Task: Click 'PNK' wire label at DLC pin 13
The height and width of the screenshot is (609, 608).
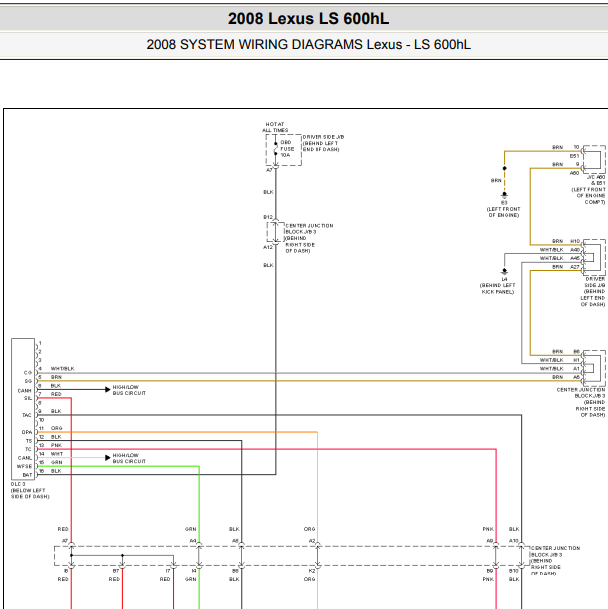Action: [x=56, y=445]
